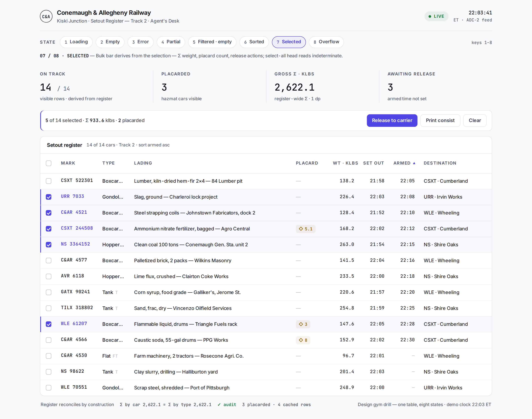
Task: Click the gross weight value 2,622.1
Action: tap(294, 87)
